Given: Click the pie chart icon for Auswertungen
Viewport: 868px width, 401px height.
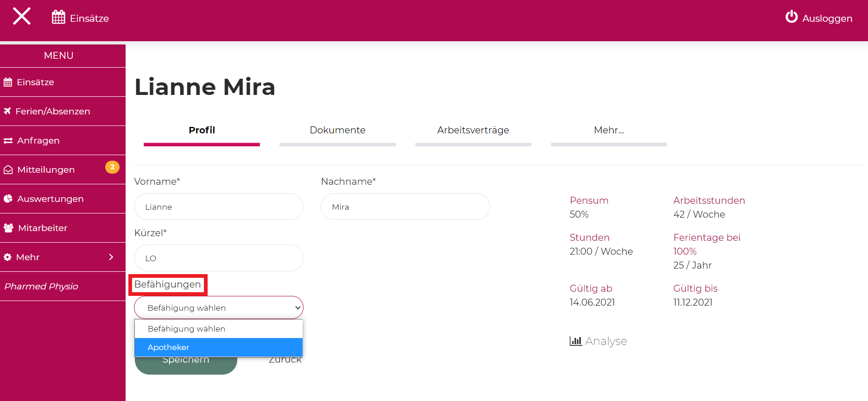Looking at the screenshot, I should [x=8, y=199].
